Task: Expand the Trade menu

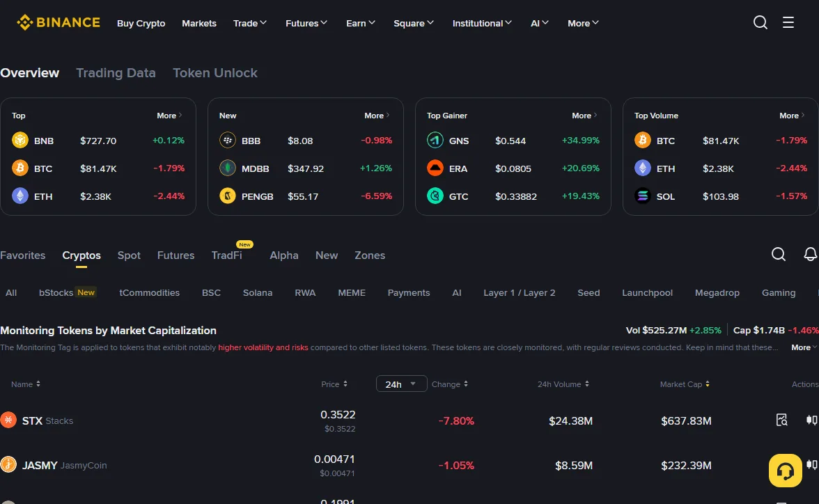Action: pyautogui.click(x=249, y=23)
